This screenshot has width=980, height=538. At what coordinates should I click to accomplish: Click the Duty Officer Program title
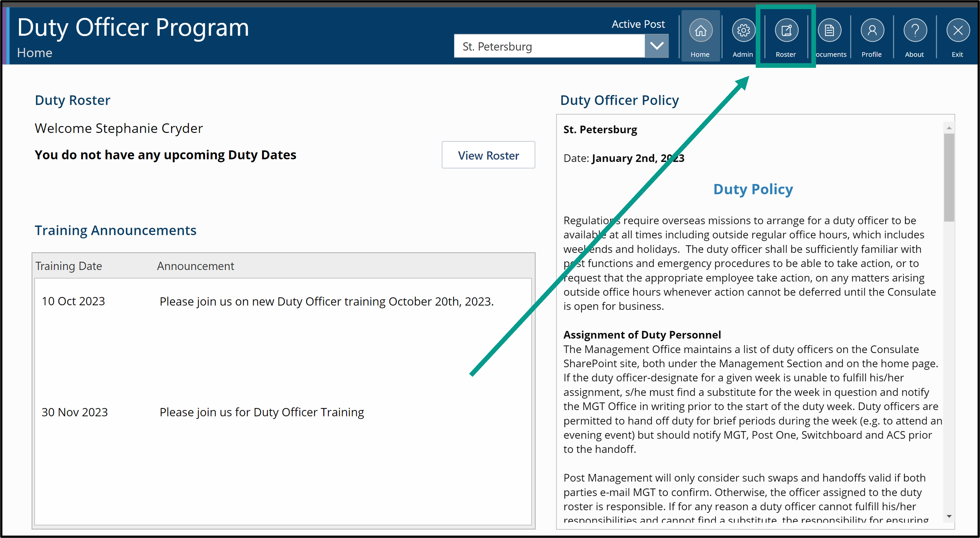click(x=133, y=28)
